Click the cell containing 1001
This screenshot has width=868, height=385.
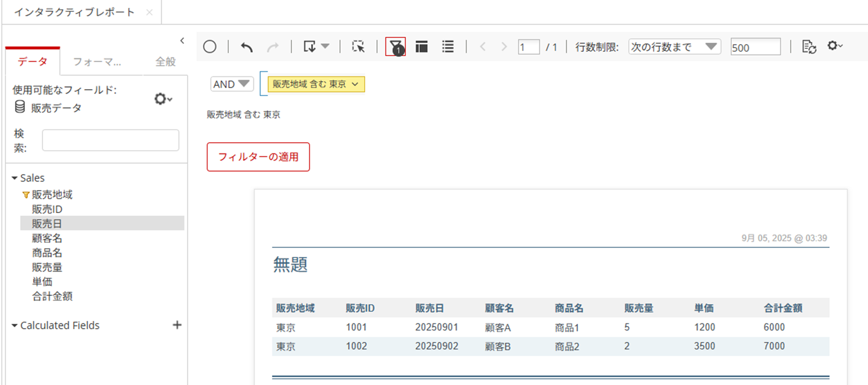click(356, 327)
